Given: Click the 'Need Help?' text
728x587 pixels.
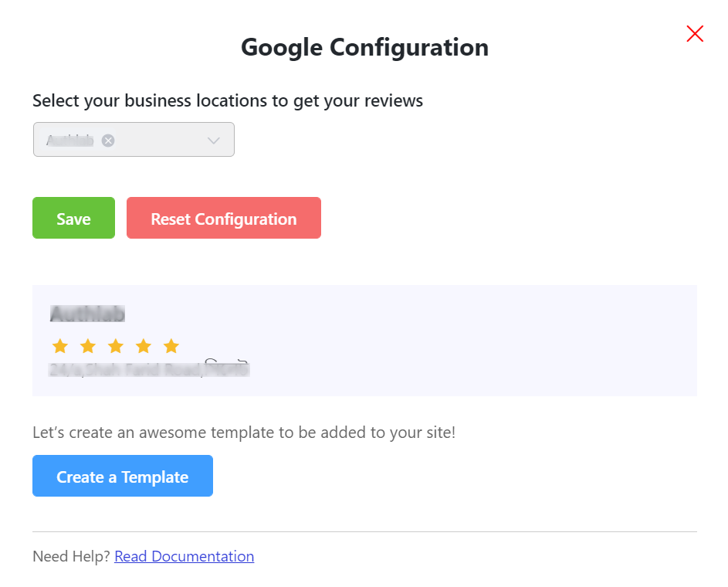Looking at the screenshot, I should pos(71,556).
